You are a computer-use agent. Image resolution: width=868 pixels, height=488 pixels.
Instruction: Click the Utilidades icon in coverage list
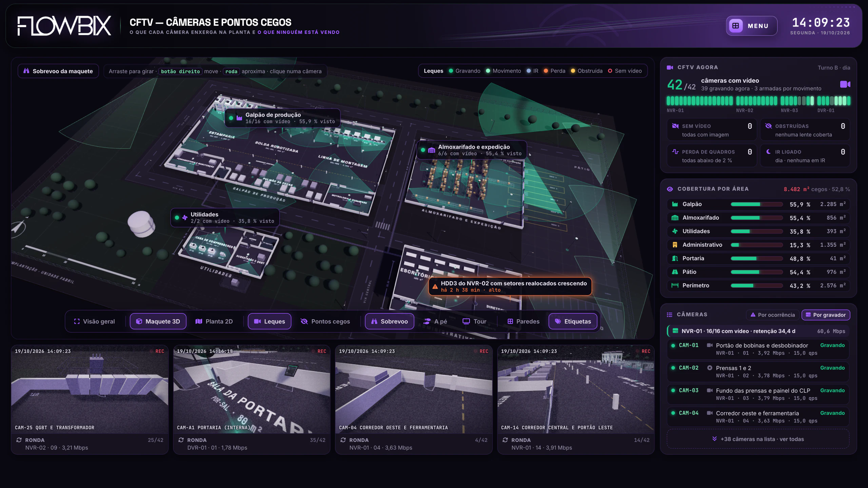point(675,231)
